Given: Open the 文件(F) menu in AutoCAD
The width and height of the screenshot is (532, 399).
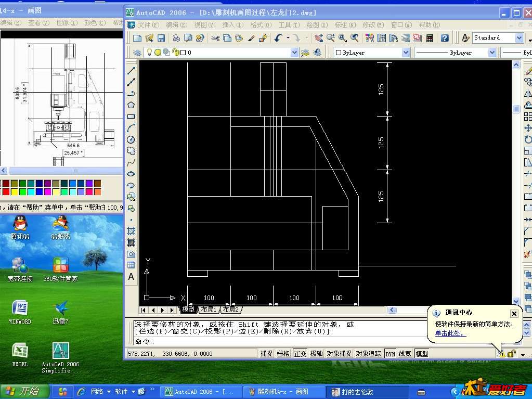Looking at the screenshot, I should coord(148,25).
